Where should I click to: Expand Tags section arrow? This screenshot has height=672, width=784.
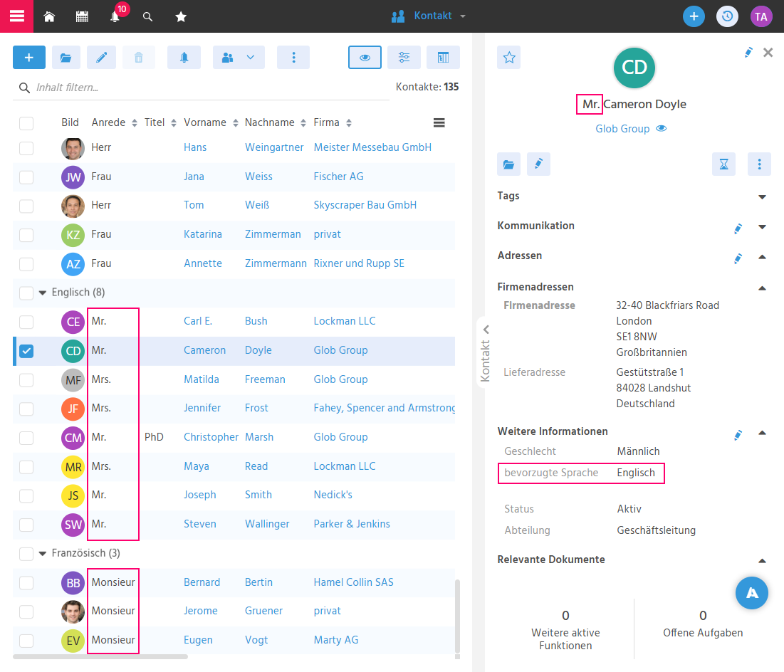coord(762,196)
